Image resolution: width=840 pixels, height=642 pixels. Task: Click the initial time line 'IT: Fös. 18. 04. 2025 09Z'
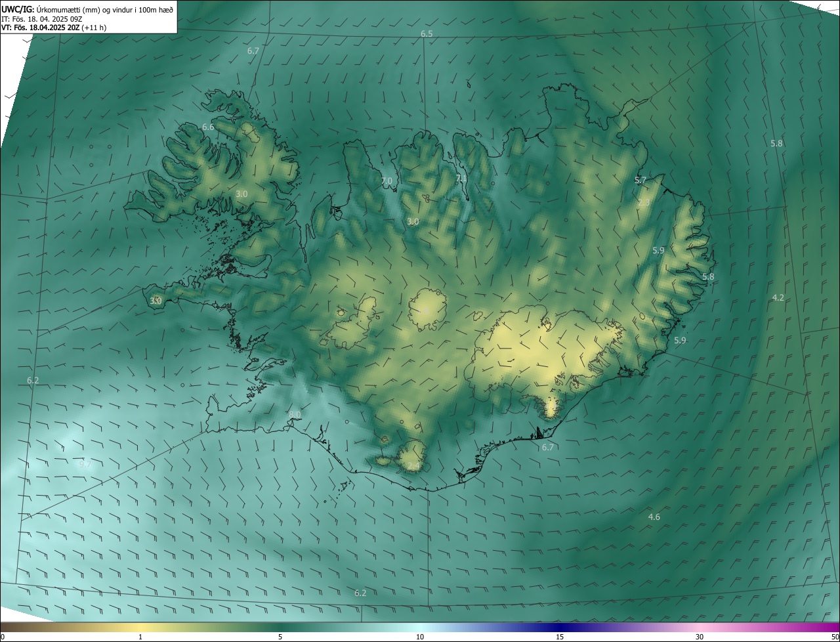tap(42, 18)
